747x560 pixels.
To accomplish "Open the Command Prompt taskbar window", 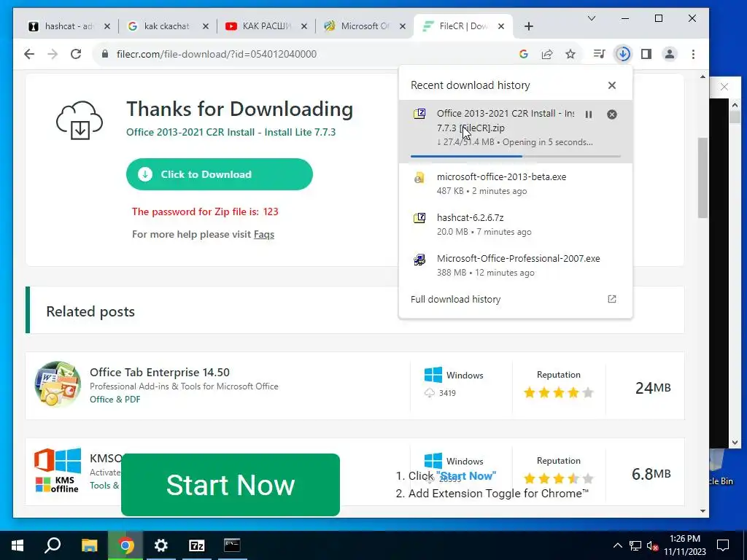I will tap(232, 545).
